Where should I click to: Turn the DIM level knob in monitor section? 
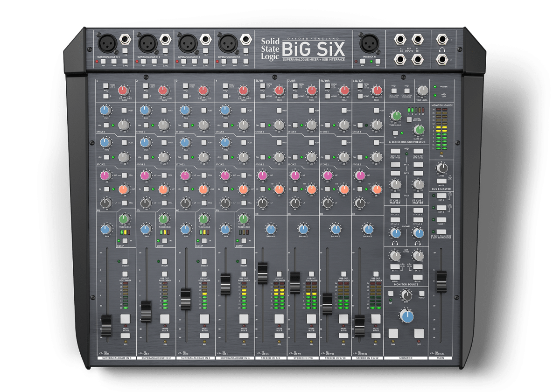[x=406, y=295]
